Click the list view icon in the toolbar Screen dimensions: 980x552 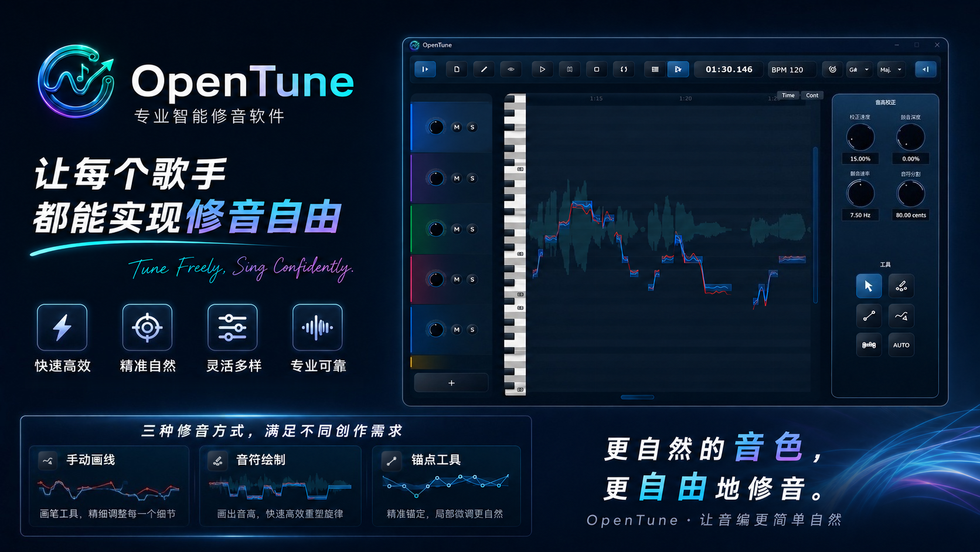655,69
